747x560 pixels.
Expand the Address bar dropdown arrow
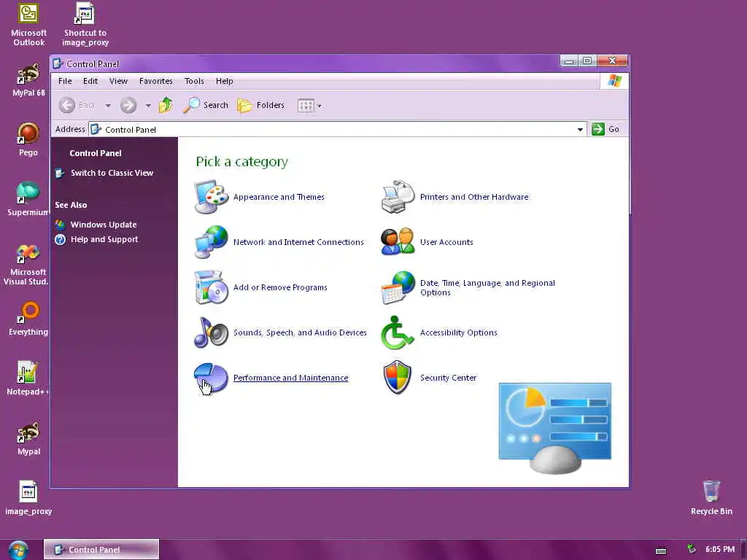[x=580, y=129]
